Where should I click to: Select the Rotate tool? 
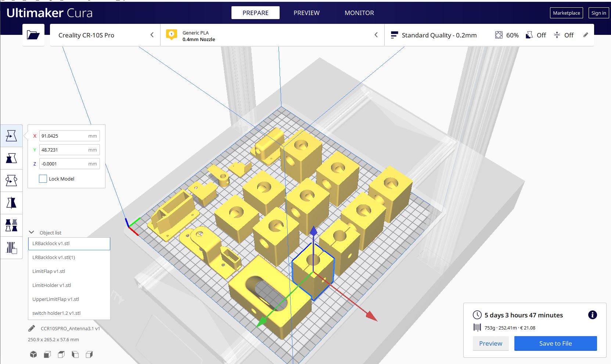coord(11,181)
